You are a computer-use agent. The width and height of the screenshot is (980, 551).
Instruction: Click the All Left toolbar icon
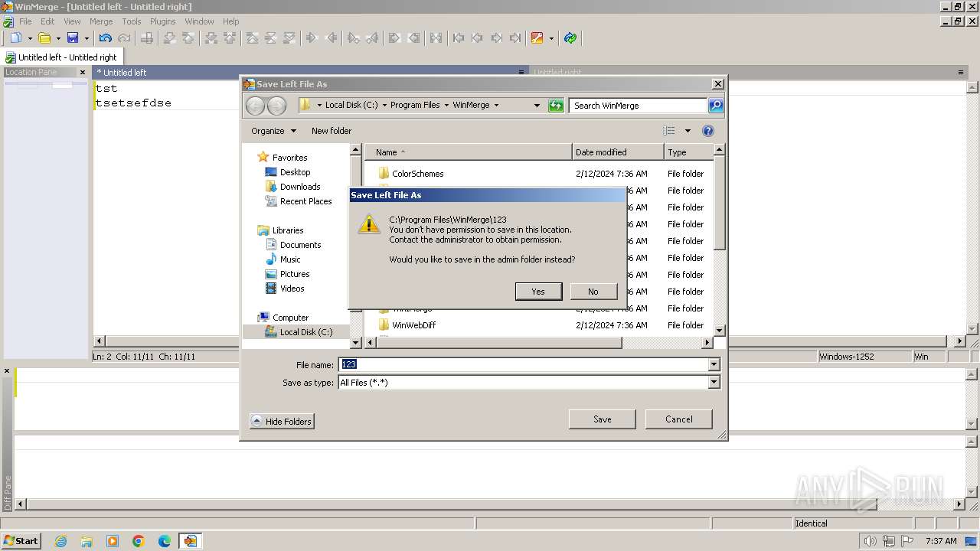(x=414, y=37)
